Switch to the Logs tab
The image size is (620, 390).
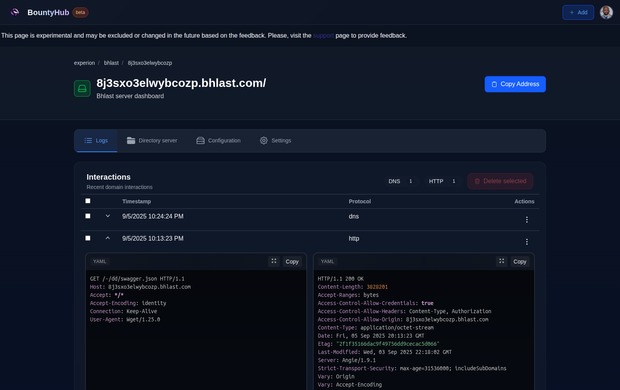point(96,140)
